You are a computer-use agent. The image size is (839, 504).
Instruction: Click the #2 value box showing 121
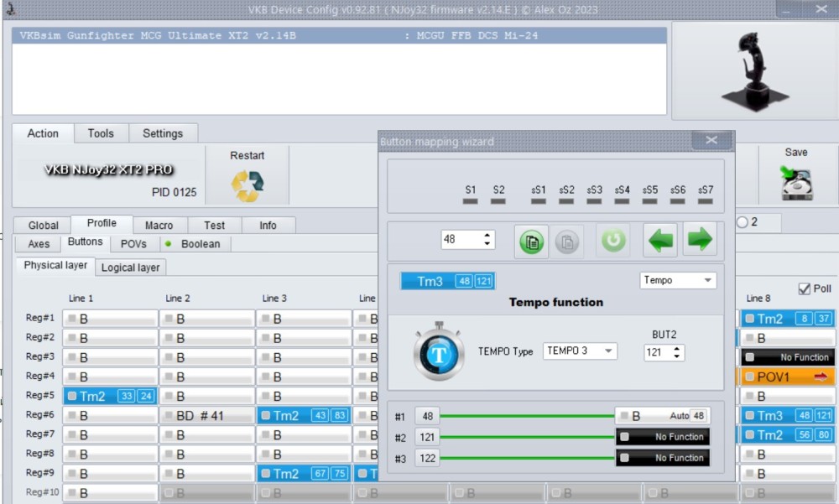point(427,437)
